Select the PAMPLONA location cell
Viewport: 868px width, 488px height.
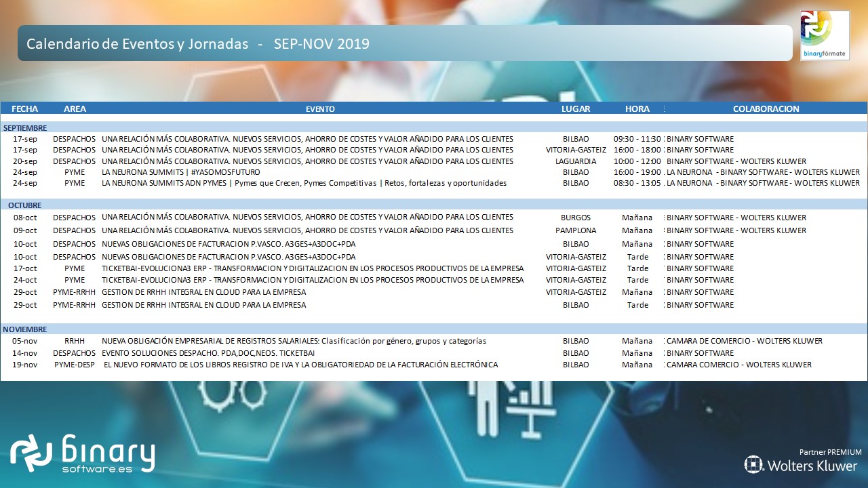(576, 230)
